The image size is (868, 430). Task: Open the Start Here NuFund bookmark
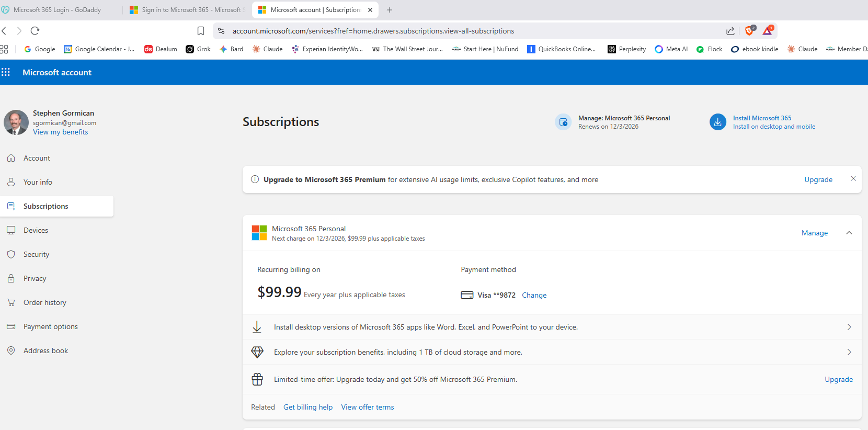point(485,49)
